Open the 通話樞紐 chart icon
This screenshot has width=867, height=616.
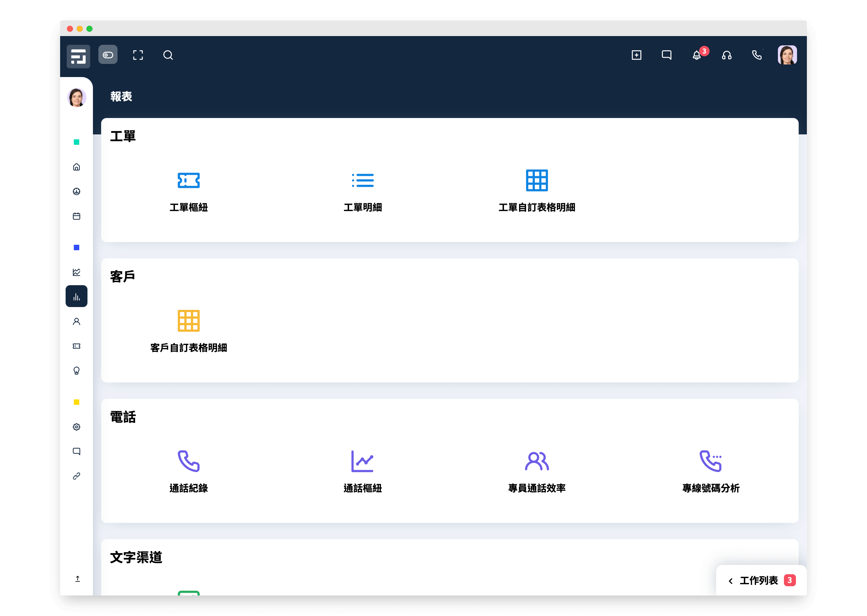(363, 461)
